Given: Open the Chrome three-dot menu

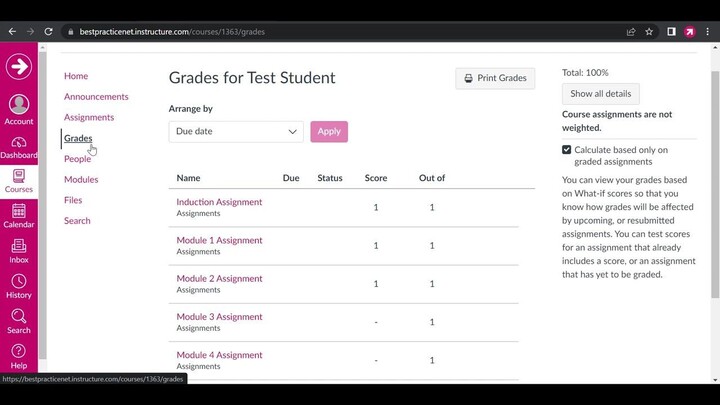Looking at the screenshot, I should [x=708, y=32].
